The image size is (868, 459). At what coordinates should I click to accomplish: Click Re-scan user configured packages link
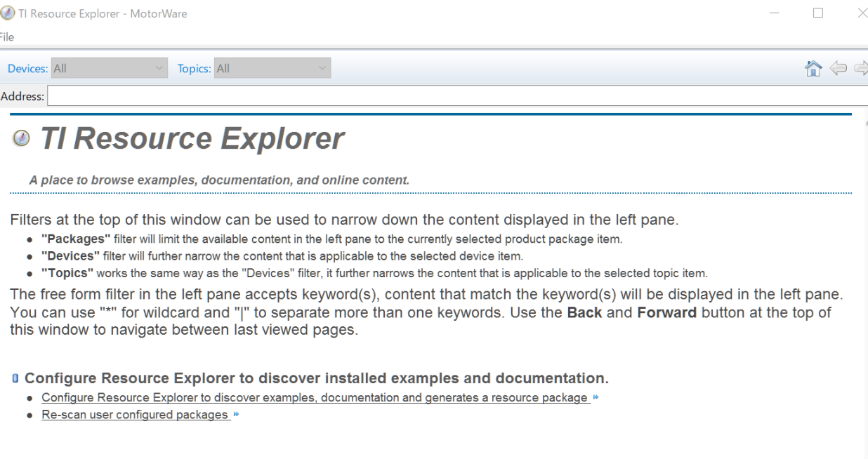136,415
